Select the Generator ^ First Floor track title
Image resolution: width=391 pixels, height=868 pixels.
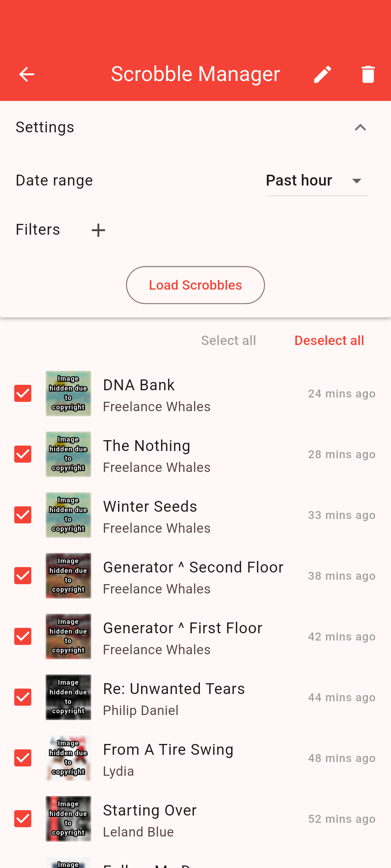coord(182,628)
